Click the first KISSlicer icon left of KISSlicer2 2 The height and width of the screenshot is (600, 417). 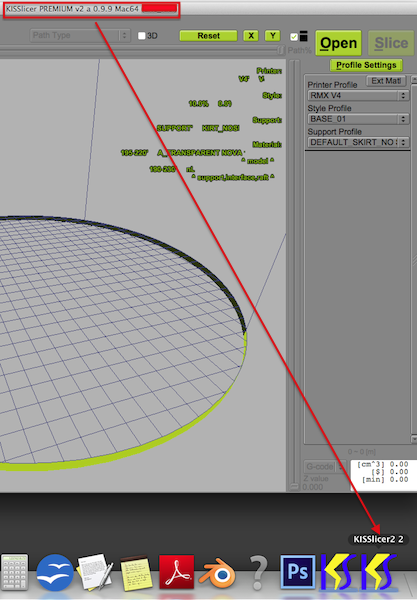(x=338, y=572)
